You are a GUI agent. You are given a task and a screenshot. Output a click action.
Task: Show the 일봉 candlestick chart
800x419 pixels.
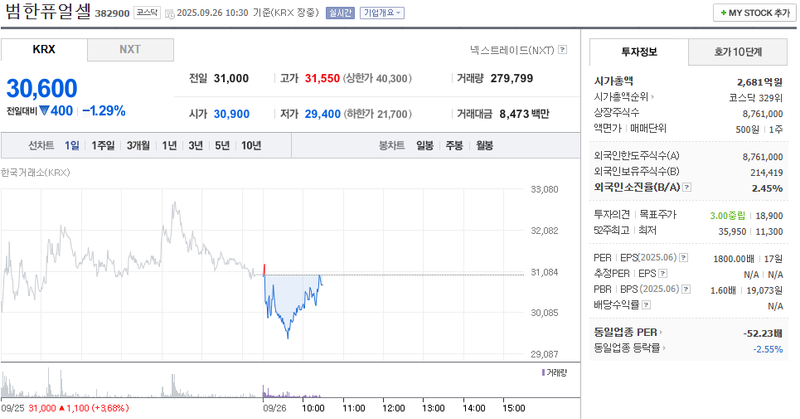pos(424,146)
